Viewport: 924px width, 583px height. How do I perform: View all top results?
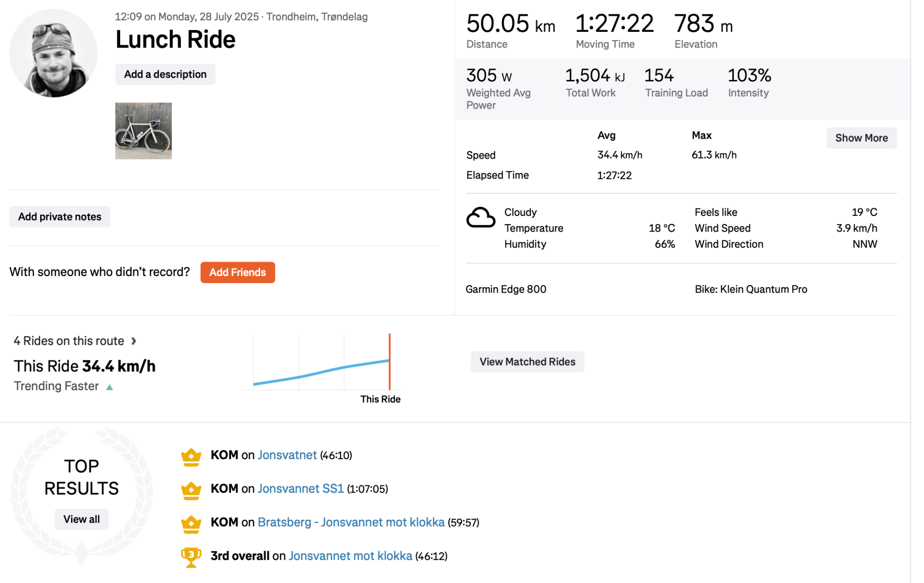[81, 519]
